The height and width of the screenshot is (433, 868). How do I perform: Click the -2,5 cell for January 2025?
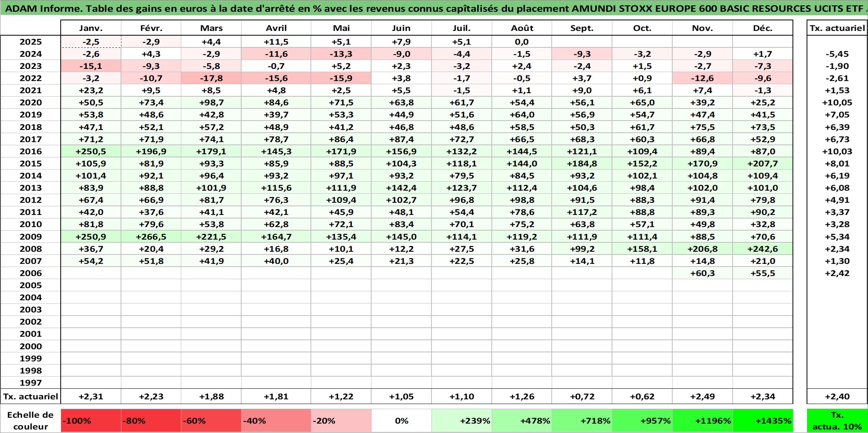click(x=91, y=42)
